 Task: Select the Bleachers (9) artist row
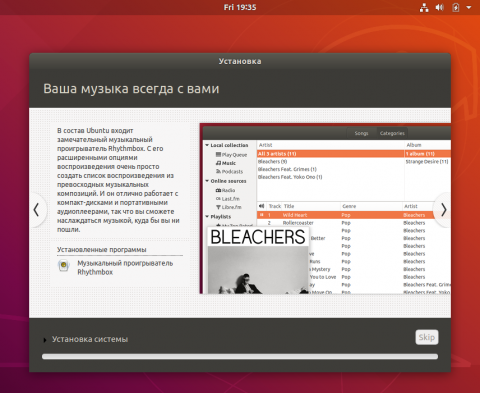pos(272,161)
